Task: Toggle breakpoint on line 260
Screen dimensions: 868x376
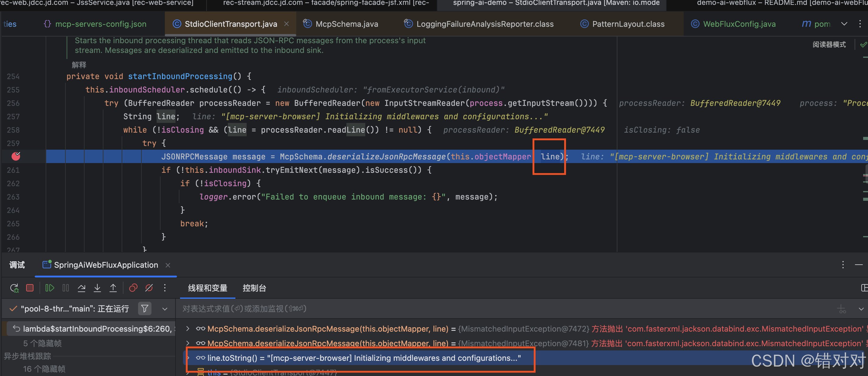Action: pyautogui.click(x=16, y=156)
